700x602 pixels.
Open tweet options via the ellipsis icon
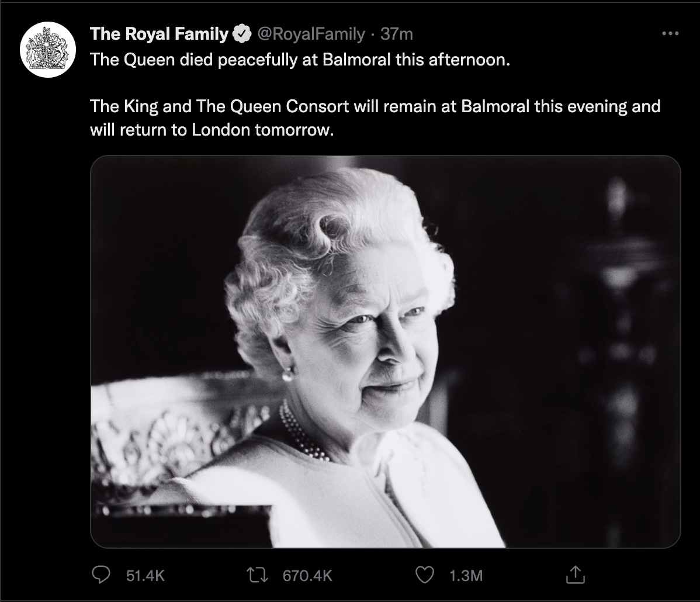[671, 33]
